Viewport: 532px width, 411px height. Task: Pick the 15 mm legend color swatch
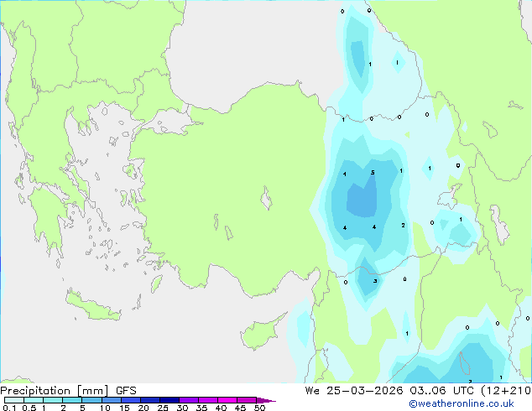pos(130,400)
